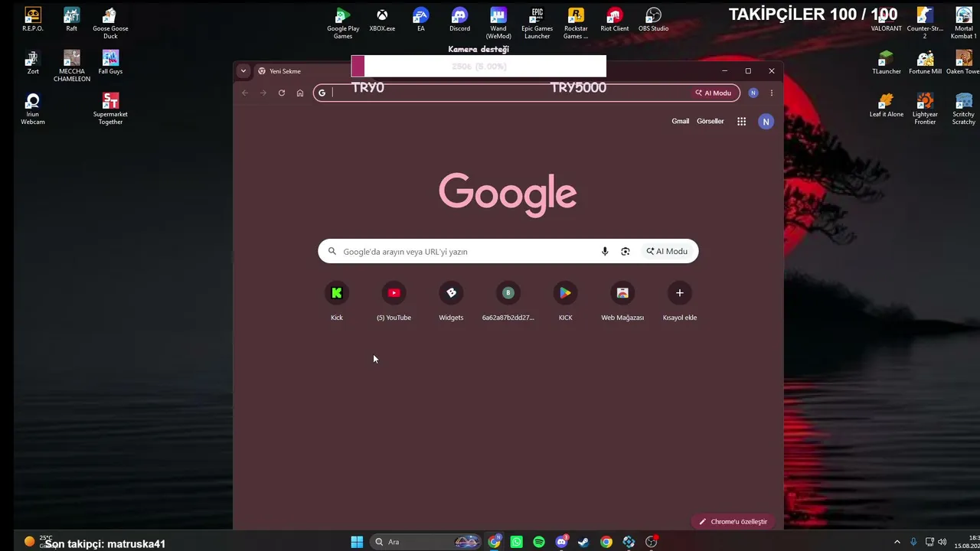Open the Windows Start menu
Image resolution: width=980 pixels, height=551 pixels.
click(357, 542)
